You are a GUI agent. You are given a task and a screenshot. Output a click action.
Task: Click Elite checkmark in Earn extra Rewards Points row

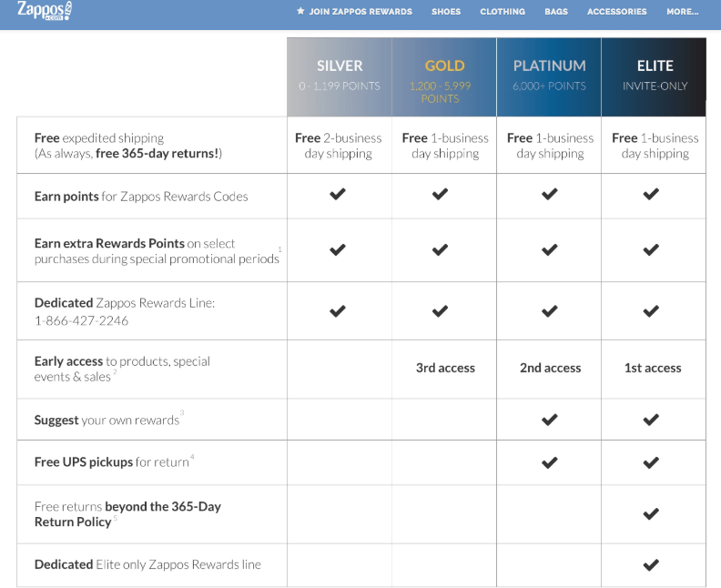tap(651, 249)
